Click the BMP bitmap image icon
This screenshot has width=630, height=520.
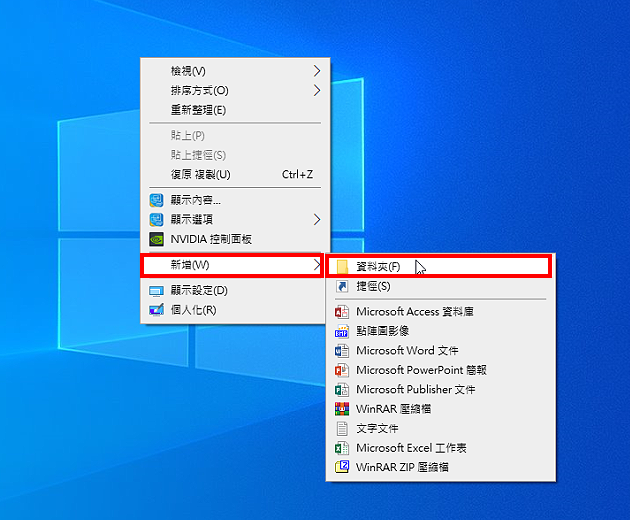coord(342,331)
